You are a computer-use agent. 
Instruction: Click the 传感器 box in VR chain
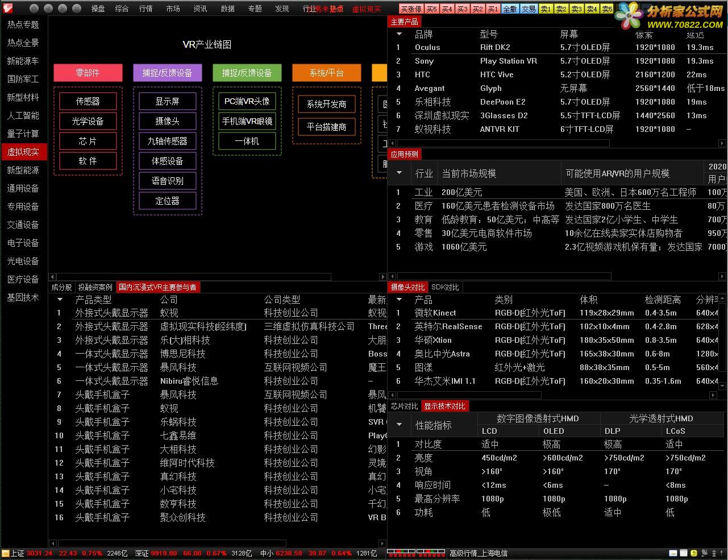coord(88,101)
